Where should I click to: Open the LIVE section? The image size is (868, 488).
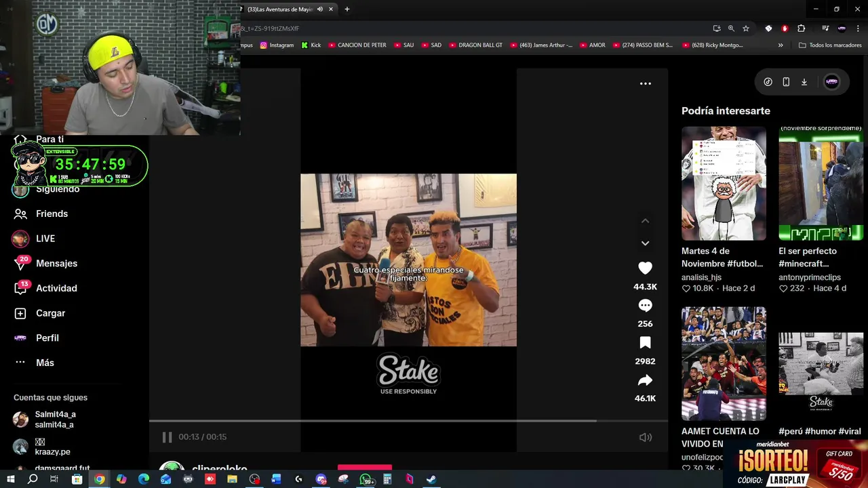(x=34, y=239)
